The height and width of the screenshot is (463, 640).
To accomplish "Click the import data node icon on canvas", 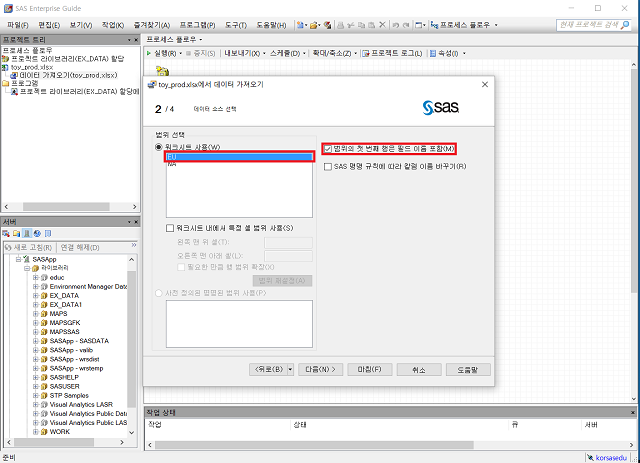I will pos(162,71).
